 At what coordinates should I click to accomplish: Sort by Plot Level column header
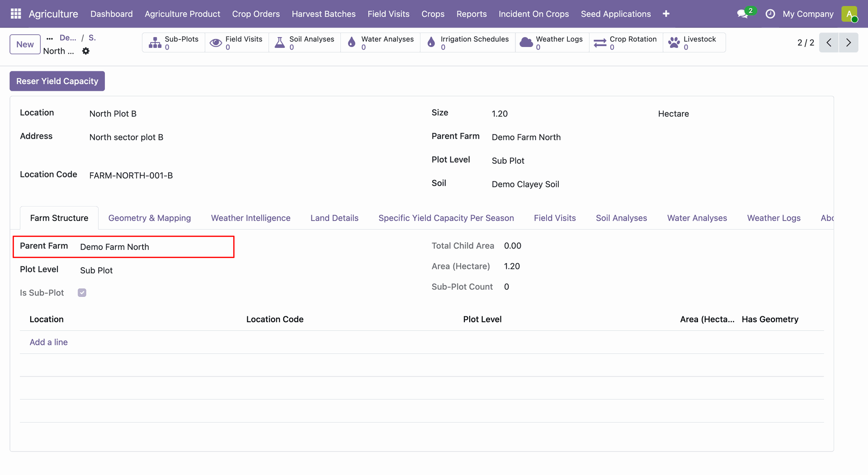coord(482,320)
